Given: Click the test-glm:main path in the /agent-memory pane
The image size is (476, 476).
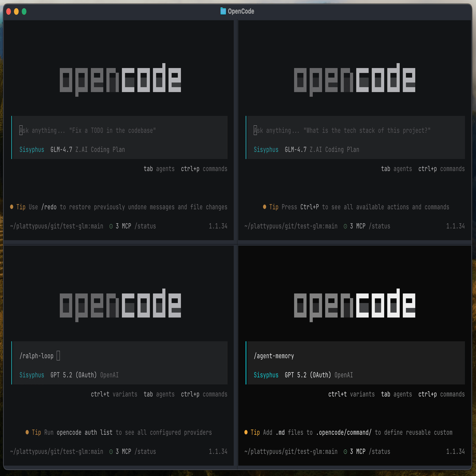Looking at the screenshot, I should pyautogui.click(x=291, y=452).
